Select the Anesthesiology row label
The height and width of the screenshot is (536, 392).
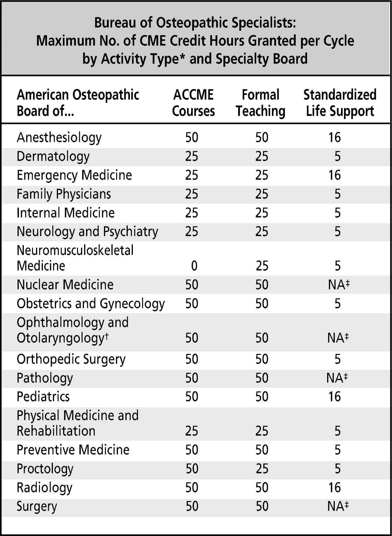click(59, 138)
